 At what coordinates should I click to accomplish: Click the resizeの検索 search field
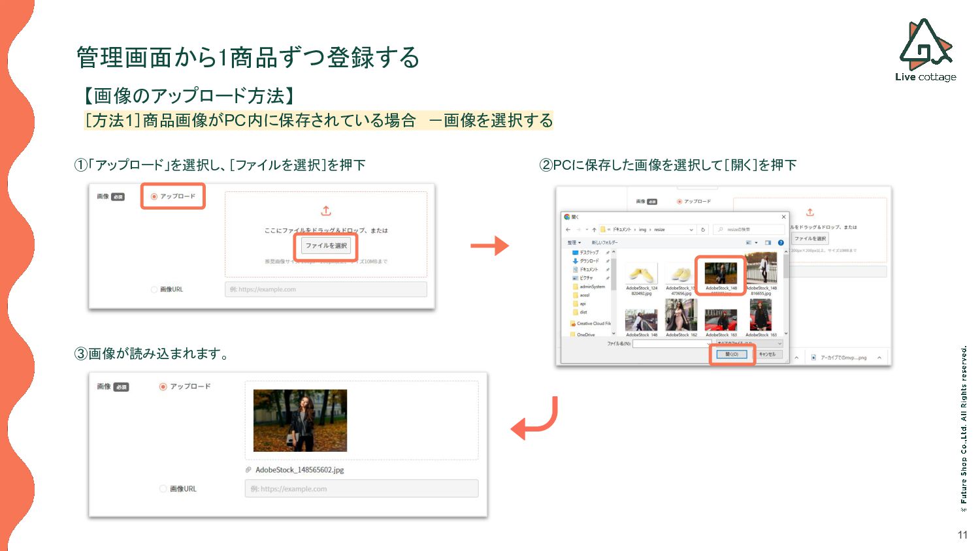pyautogui.click(x=748, y=230)
